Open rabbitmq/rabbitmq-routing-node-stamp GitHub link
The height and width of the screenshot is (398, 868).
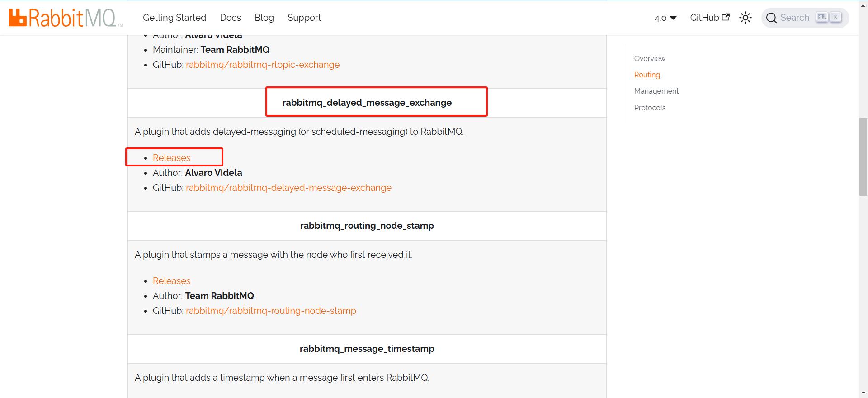click(271, 311)
